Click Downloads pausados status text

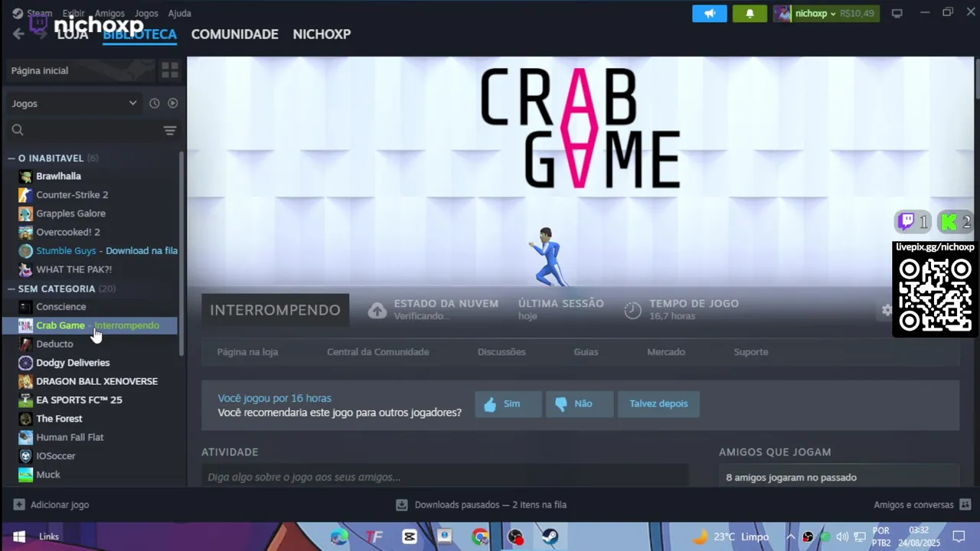click(x=491, y=505)
